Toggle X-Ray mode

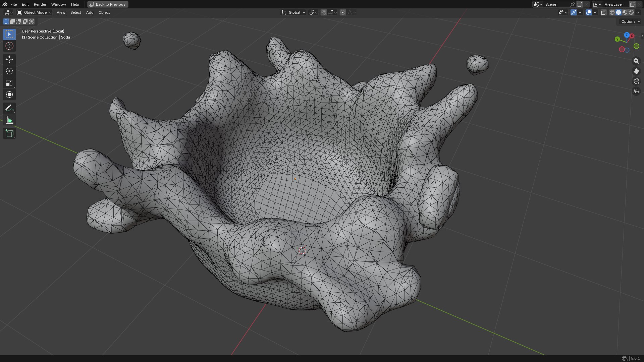(603, 12)
